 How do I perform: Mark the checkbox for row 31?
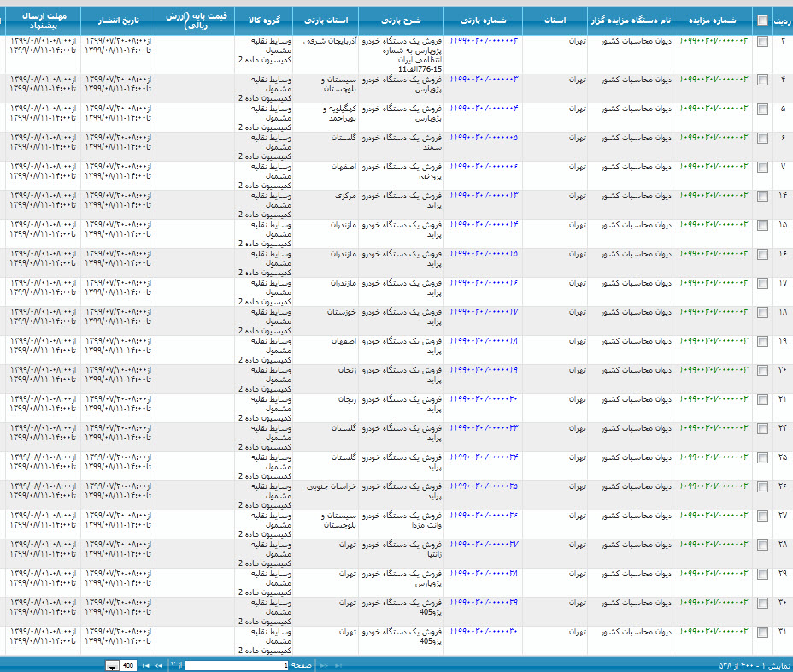click(x=762, y=633)
